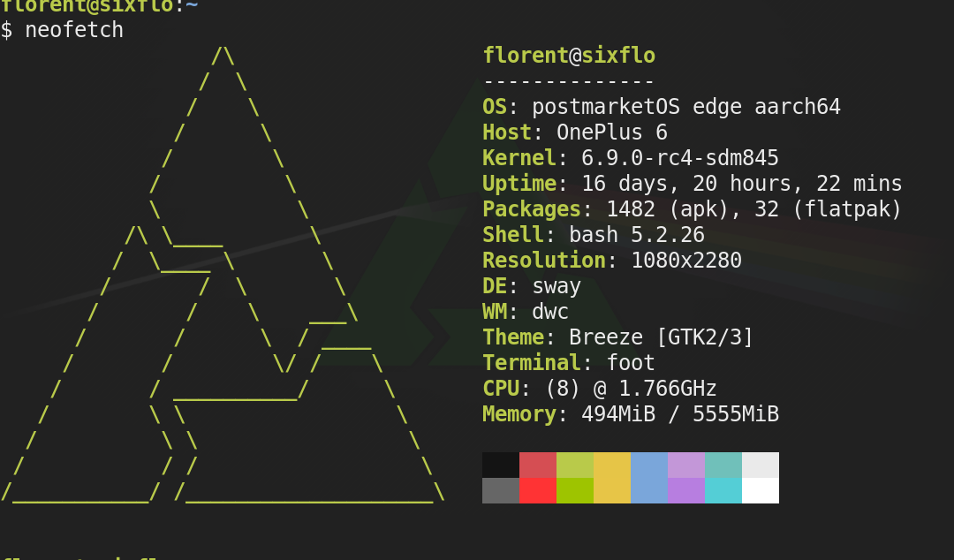Select the florent@sixflo header above the dashed line
Screen dimensions: 954x560
point(569,56)
